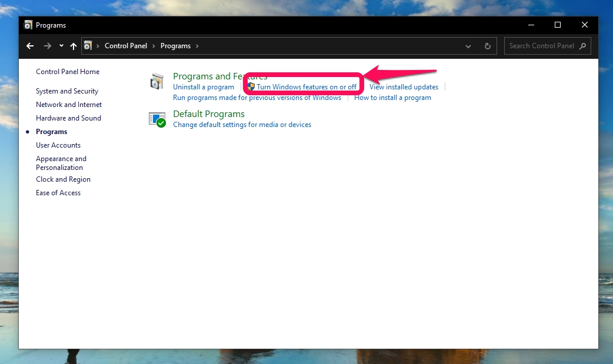Click shield icon beside Turn Windows features
613x364 pixels.
[251, 87]
